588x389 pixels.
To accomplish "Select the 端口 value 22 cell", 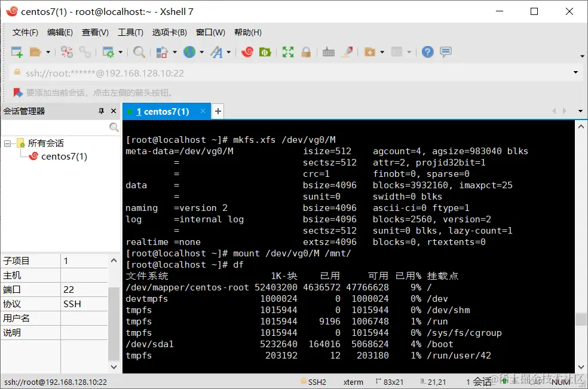I will point(84,289).
